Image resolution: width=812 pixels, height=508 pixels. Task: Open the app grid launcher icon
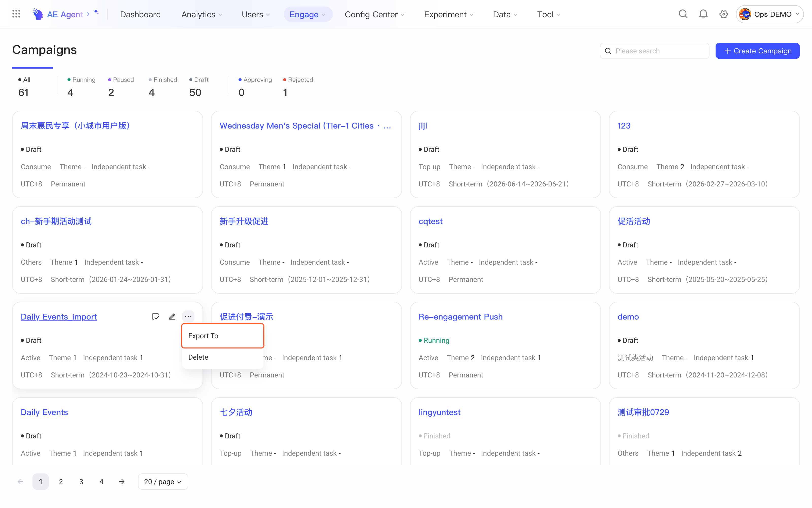pos(16,14)
